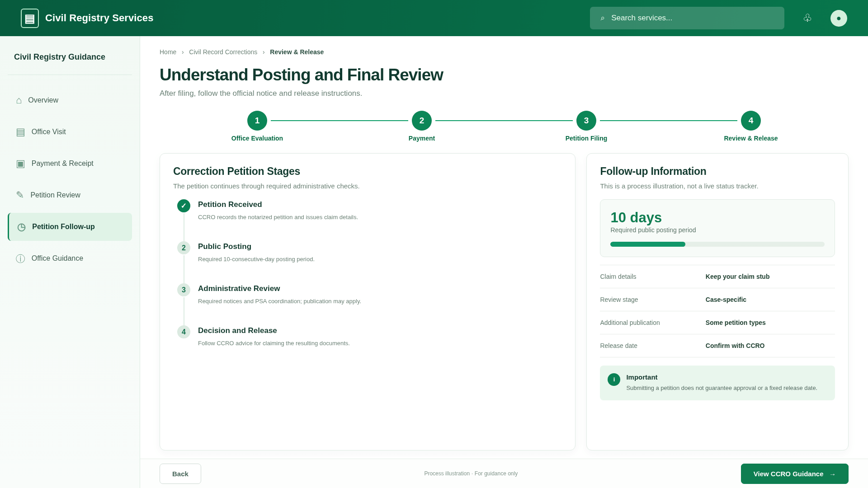This screenshot has width=868, height=488.
Task: Click the Administrative Review stage title
Action: coord(239,289)
